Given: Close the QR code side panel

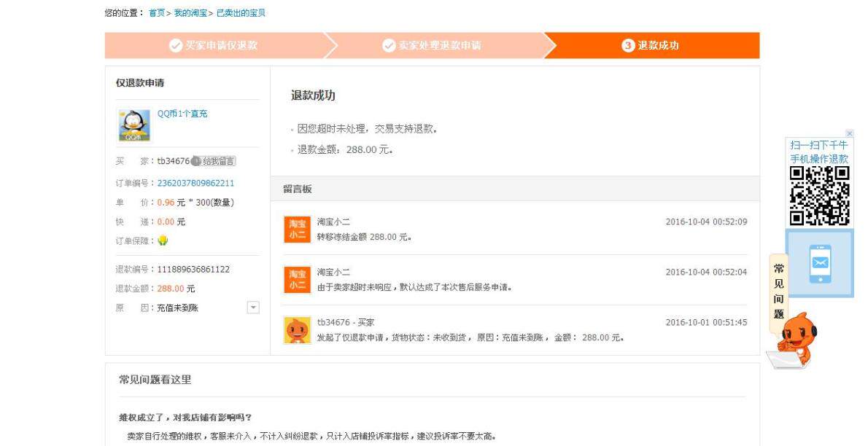Looking at the screenshot, I should (x=850, y=133).
